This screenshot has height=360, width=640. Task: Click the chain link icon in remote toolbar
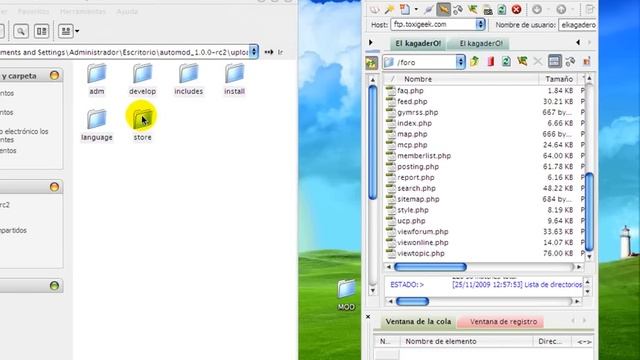point(570,62)
